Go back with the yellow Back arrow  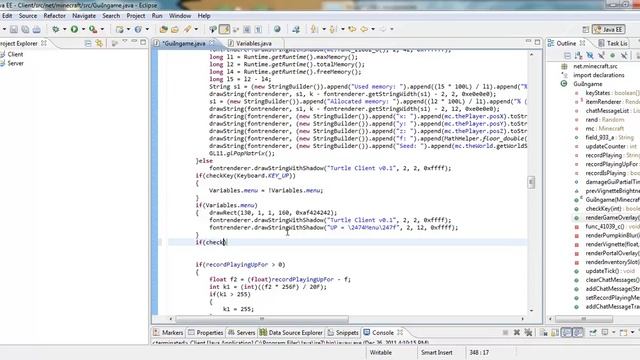pos(364,29)
